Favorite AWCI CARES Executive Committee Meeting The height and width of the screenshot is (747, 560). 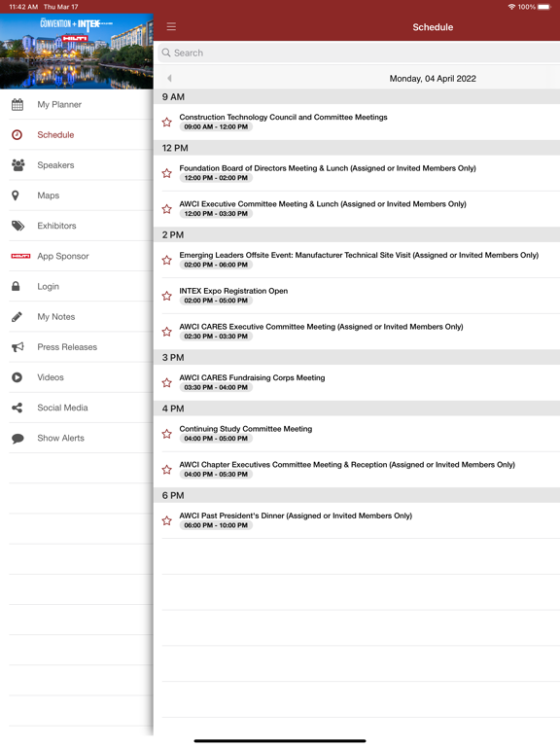pyautogui.click(x=166, y=331)
